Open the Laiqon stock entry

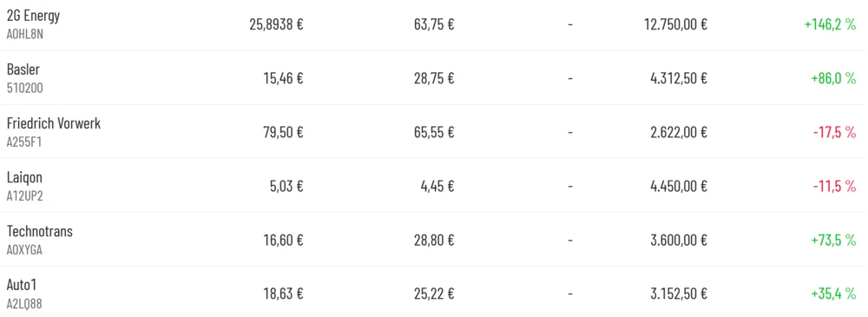[24, 177]
